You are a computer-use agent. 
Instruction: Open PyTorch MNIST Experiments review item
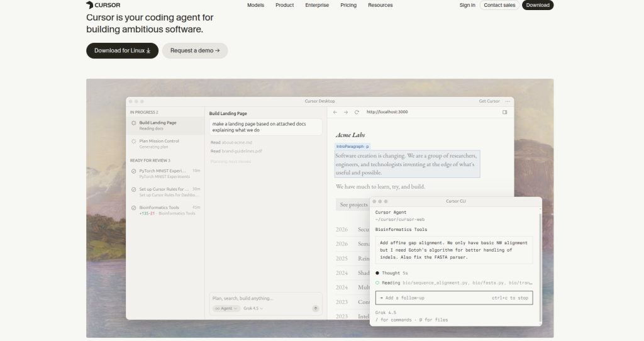pyautogui.click(x=165, y=174)
